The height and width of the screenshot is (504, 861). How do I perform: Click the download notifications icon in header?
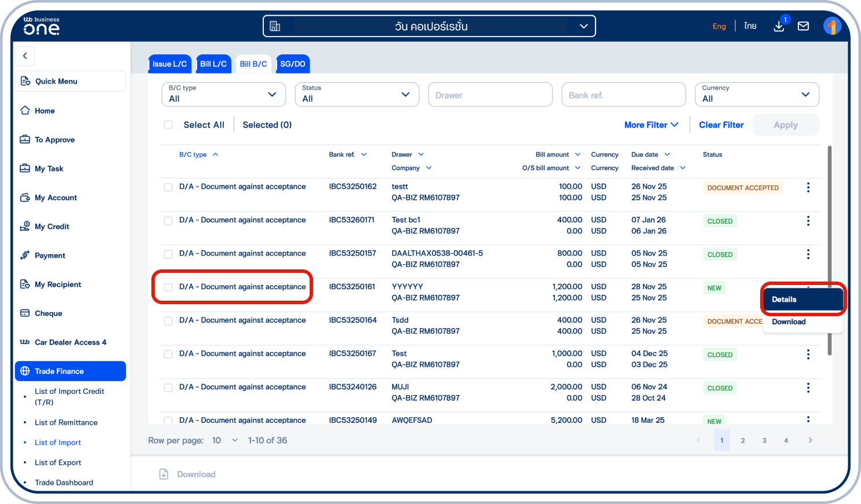coord(779,26)
